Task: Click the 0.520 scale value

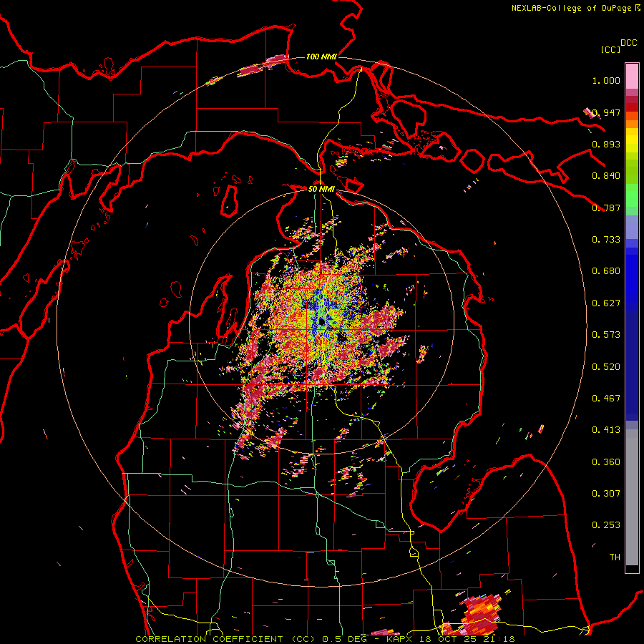Action: click(x=606, y=367)
